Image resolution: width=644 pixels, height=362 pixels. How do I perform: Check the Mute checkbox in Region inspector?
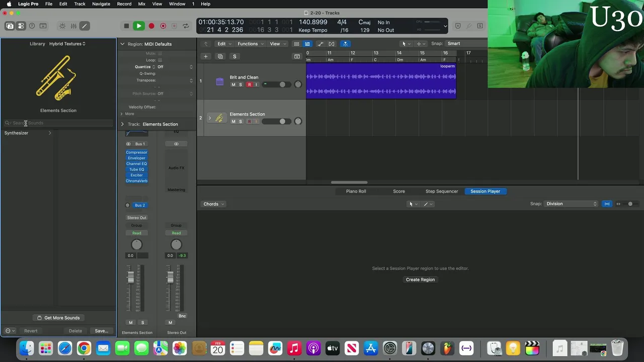(x=160, y=53)
